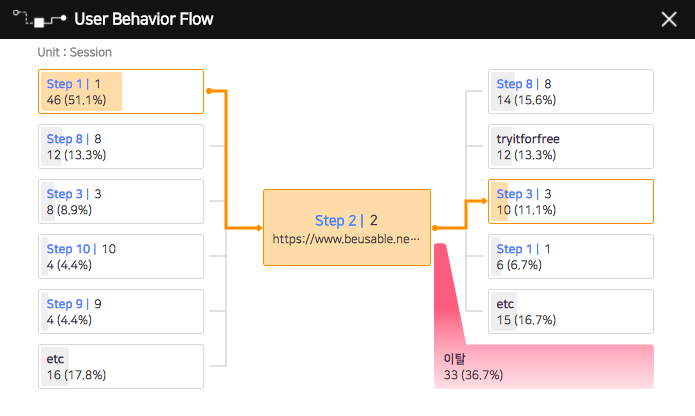The image size is (695, 416).
Task: Select the right Step 8 box showing 14 (15.6%)
Action: pyautogui.click(x=571, y=91)
